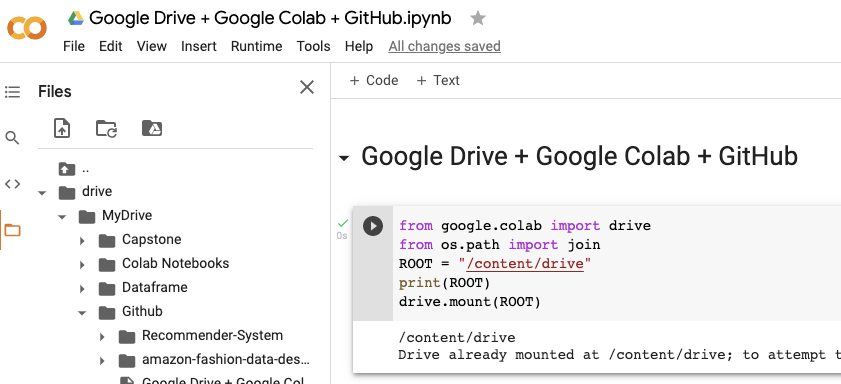This screenshot has width=841, height=384.
Task: Collapse the MyDrive folder arrow
Action: 62,217
